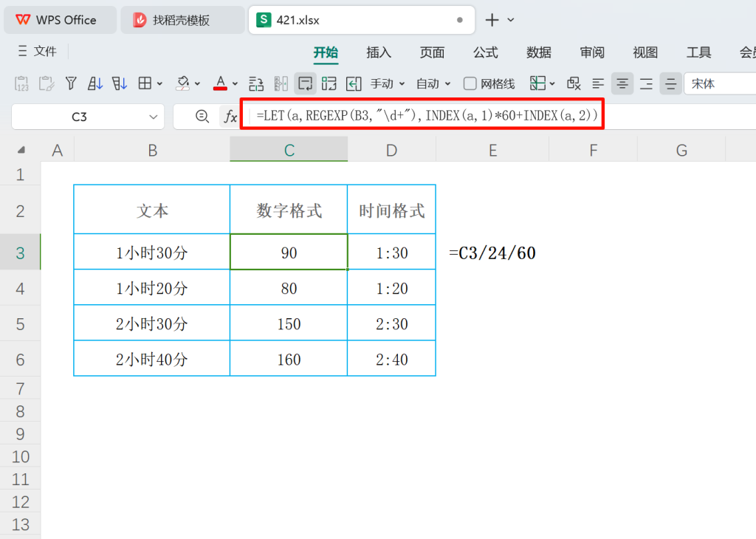Click the WPS Office logo tab

60,20
